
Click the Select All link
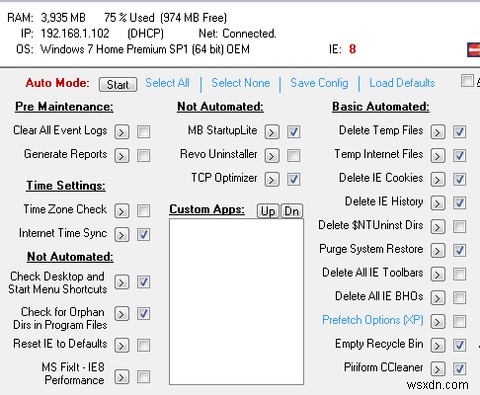click(x=167, y=83)
